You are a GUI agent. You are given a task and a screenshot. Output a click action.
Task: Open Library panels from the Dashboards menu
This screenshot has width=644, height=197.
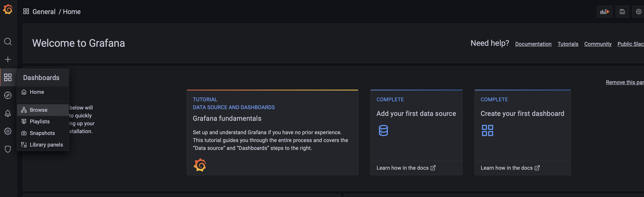coord(43,145)
